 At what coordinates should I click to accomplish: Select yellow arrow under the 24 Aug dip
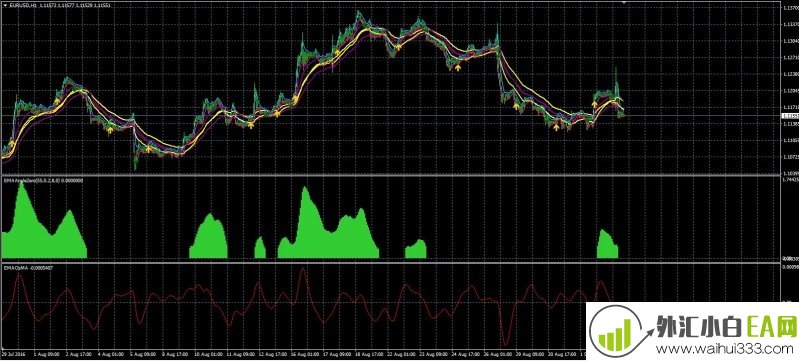tap(458, 67)
